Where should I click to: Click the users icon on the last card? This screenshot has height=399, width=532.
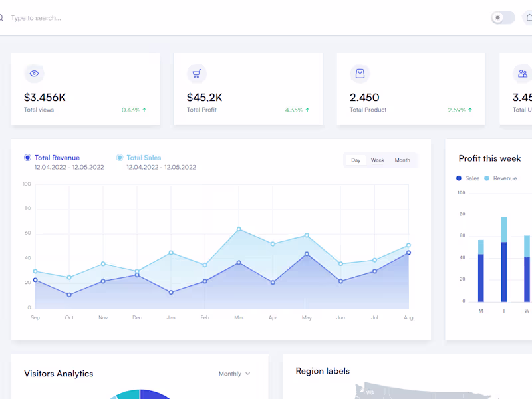(x=523, y=73)
